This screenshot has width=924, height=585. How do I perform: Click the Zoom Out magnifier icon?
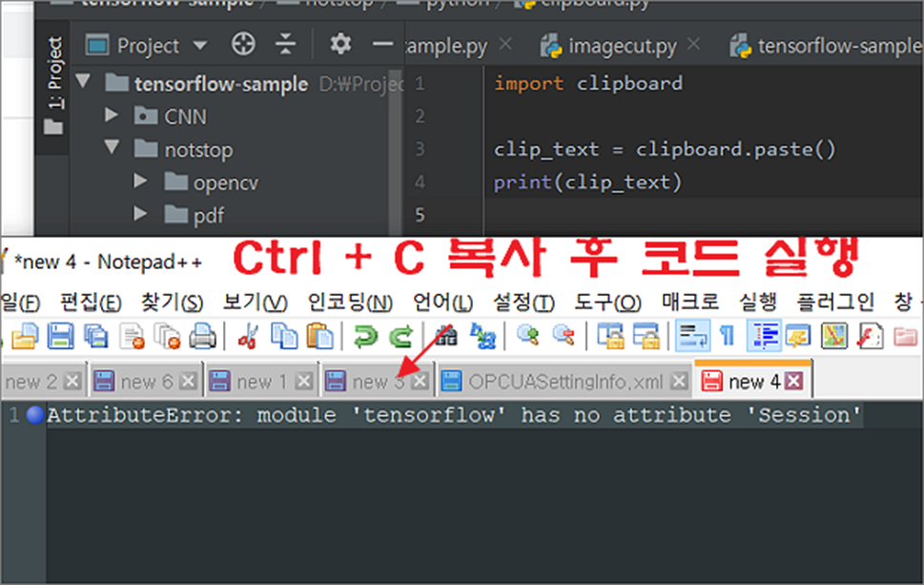coord(564,337)
